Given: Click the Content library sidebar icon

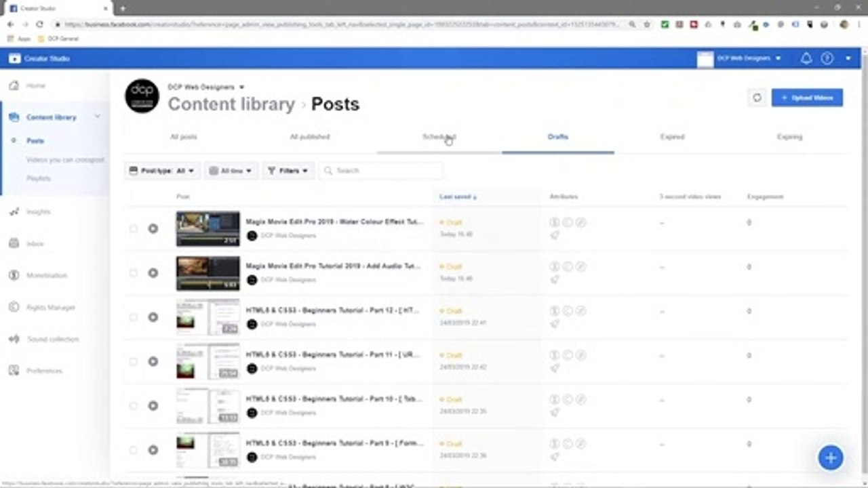Looking at the screenshot, I should coord(14,117).
